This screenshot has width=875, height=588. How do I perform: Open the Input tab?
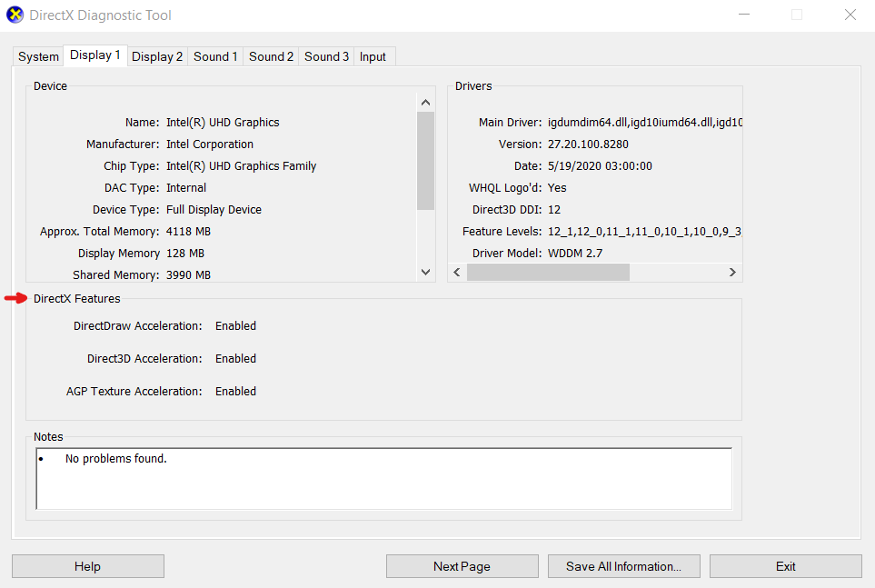coord(373,57)
